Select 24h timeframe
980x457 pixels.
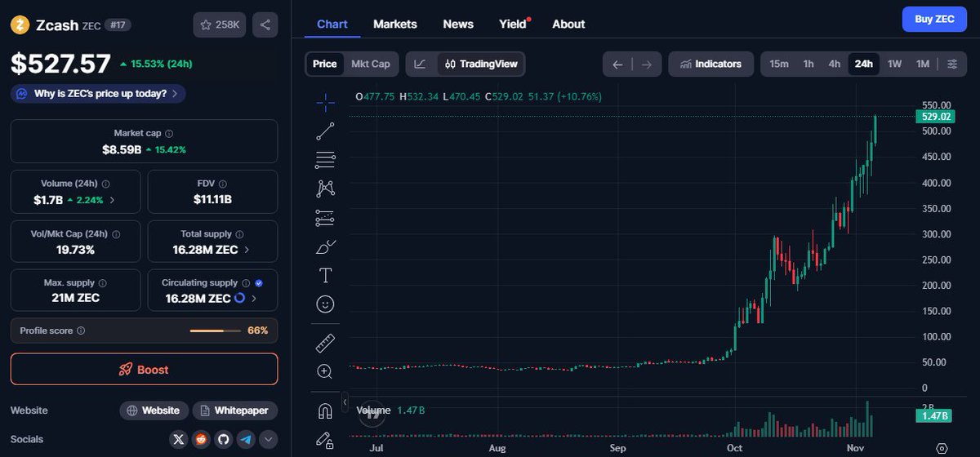tap(863, 64)
